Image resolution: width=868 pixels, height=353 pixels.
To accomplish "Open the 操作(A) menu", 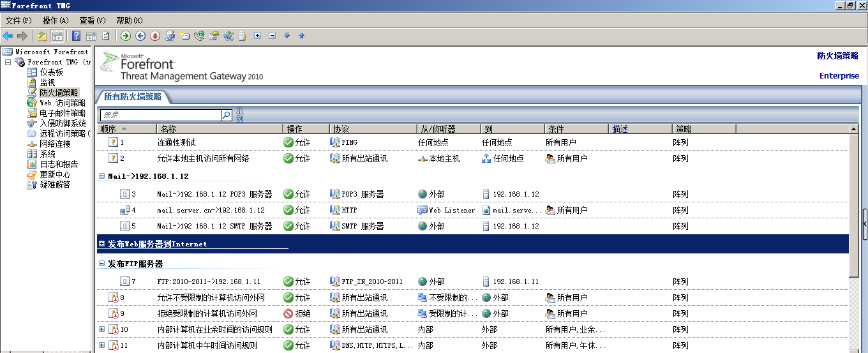I will (56, 20).
